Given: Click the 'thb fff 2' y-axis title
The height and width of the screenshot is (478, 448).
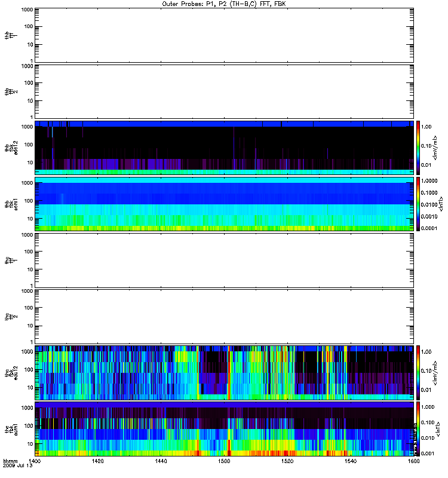Looking at the screenshot, I should coord(11,92).
